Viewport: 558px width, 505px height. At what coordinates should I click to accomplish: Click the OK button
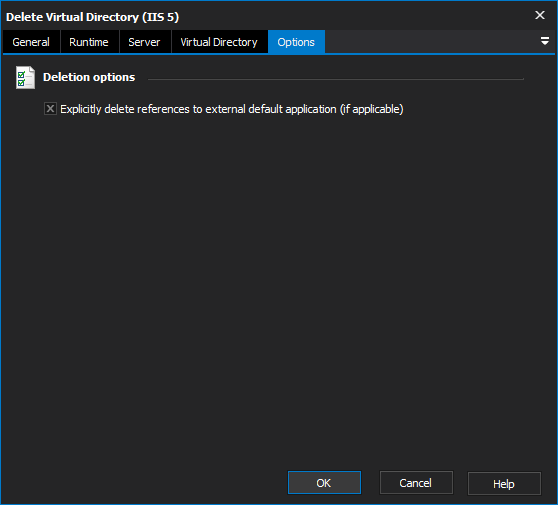coord(324,483)
